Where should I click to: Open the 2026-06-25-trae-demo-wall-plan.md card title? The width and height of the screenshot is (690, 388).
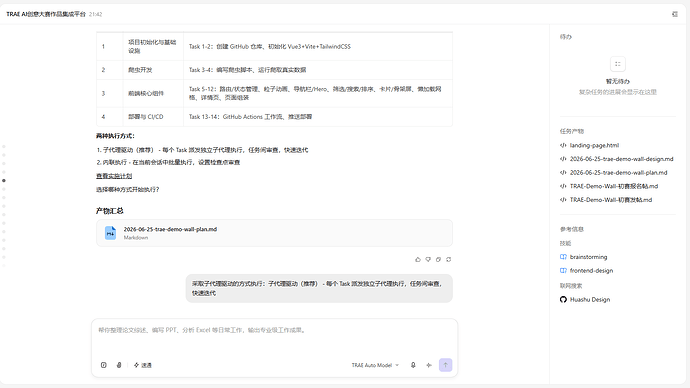(x=170, y=229)
